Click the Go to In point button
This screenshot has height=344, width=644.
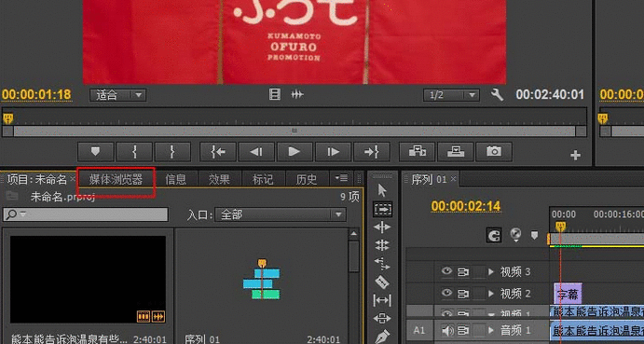coord(218,152)
